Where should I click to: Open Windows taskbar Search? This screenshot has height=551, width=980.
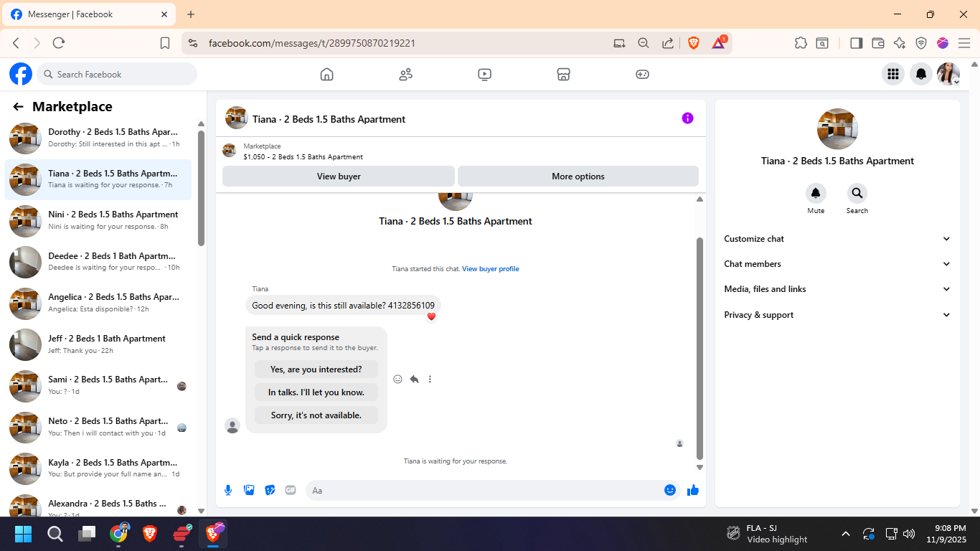[x=55, y=534]
